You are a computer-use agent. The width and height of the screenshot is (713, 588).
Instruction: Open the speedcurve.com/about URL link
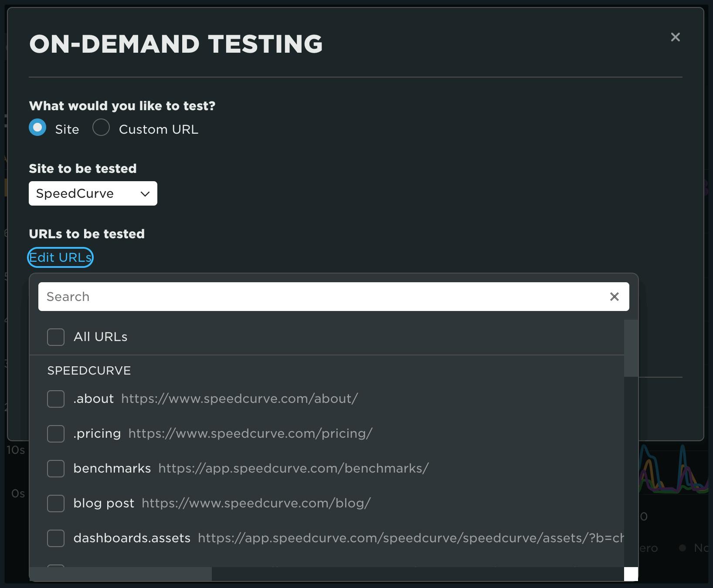pyautogui.click(x=239, y=399)
